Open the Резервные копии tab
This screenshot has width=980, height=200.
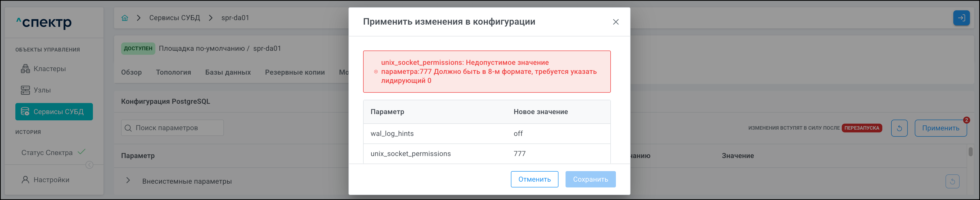point(295,72)
